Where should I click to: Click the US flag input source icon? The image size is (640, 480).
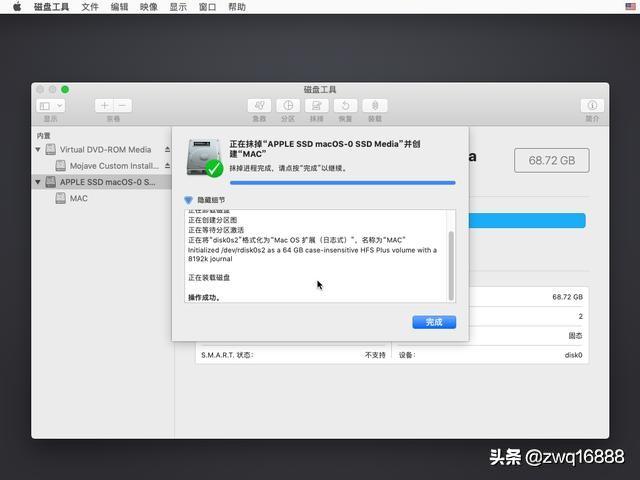[630, 7]
